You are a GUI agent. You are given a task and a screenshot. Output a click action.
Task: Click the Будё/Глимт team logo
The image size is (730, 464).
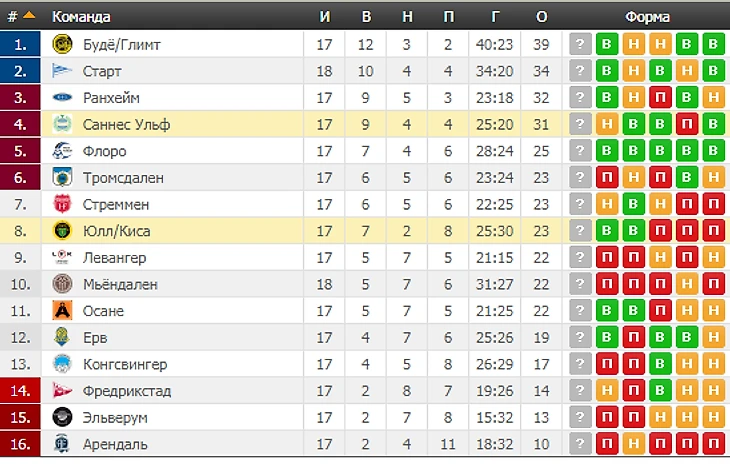62,44
